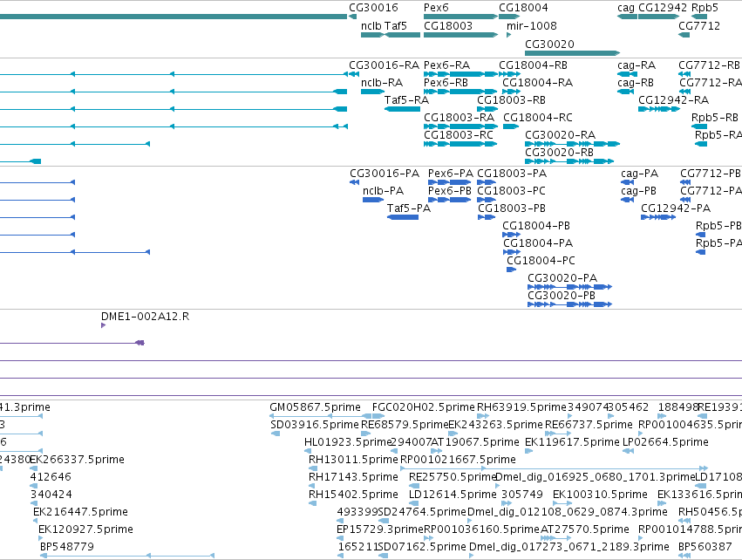742x560 pixels.
Task: Click gene CG18003 in gene track
Action: point(460,35)
